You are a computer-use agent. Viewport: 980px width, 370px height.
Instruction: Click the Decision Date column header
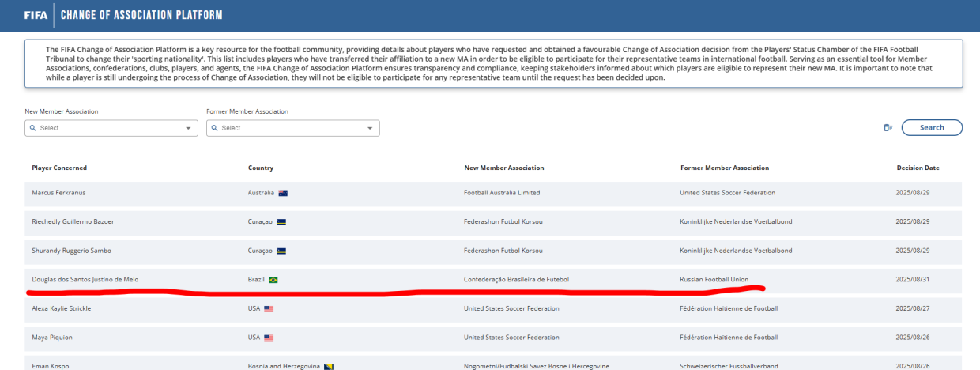(x=918, y=168)
